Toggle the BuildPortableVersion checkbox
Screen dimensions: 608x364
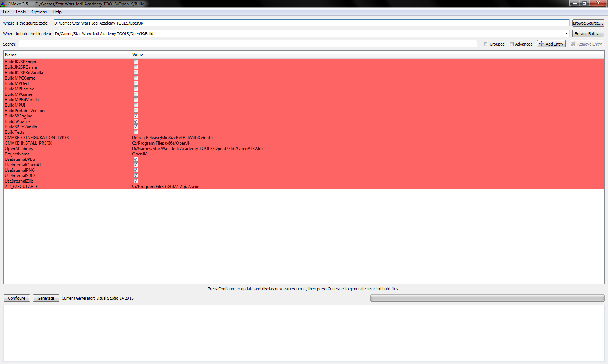[x=135, y=111]
